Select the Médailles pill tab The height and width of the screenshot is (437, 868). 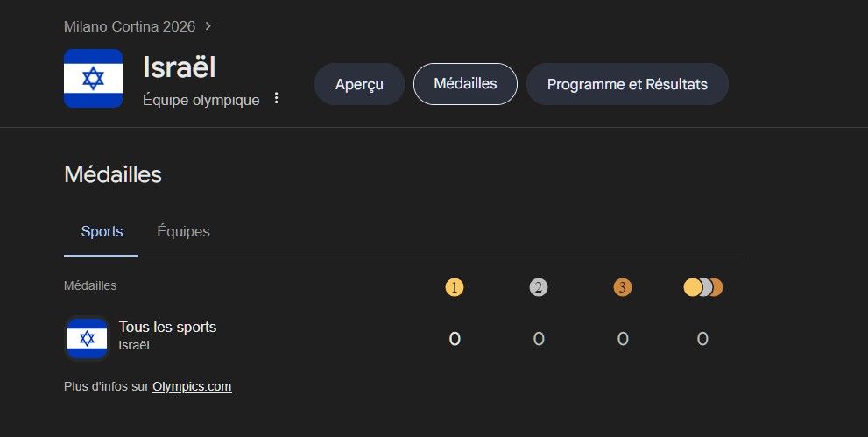[465, 84]
